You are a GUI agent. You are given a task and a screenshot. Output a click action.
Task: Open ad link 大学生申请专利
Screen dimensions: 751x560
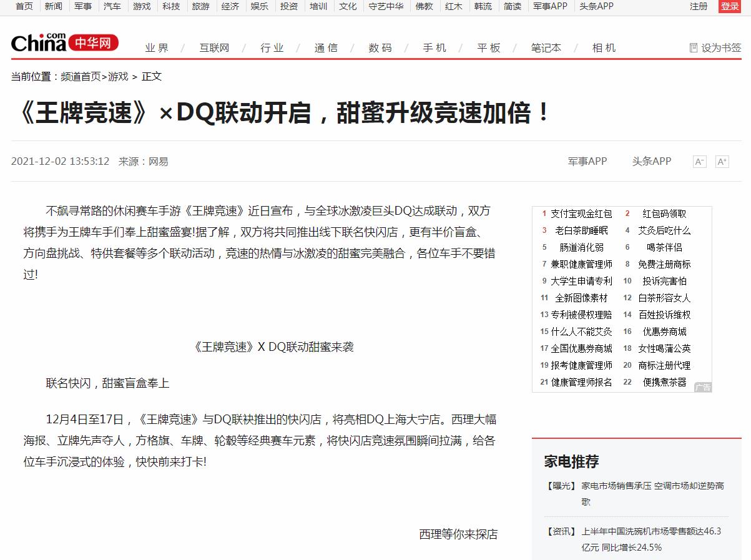tap(581, 281)
